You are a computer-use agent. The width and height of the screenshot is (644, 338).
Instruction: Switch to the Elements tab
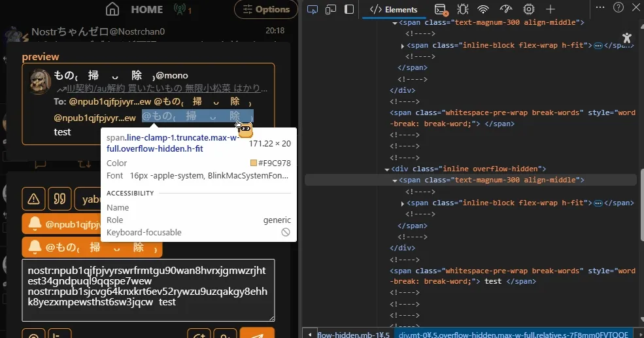tap(394, 9)
